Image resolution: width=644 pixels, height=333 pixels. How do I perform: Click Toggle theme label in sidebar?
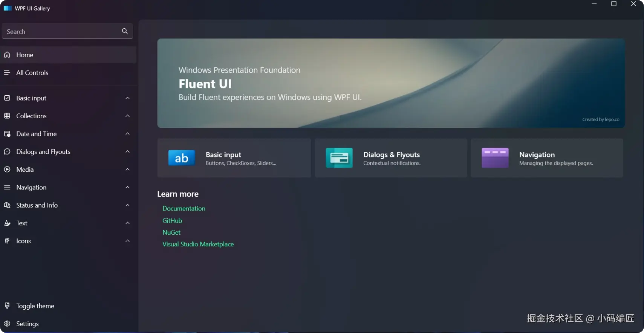point(35,306)
